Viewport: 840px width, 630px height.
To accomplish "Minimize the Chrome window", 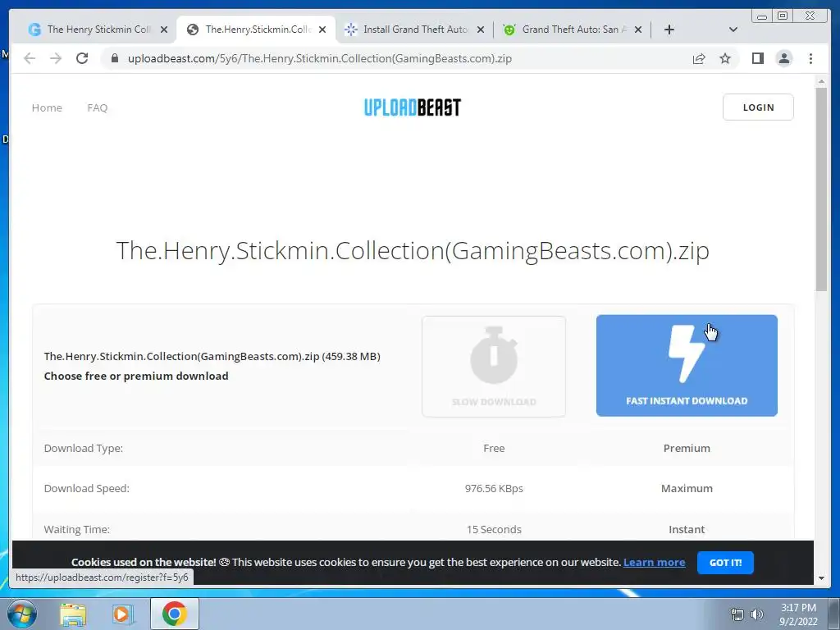I will click(761, 16).
